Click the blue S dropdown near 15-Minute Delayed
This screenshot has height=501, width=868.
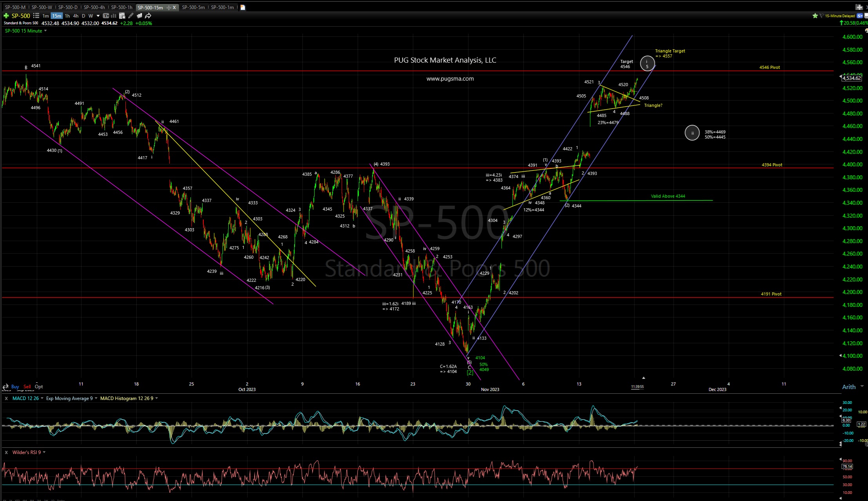861,16
